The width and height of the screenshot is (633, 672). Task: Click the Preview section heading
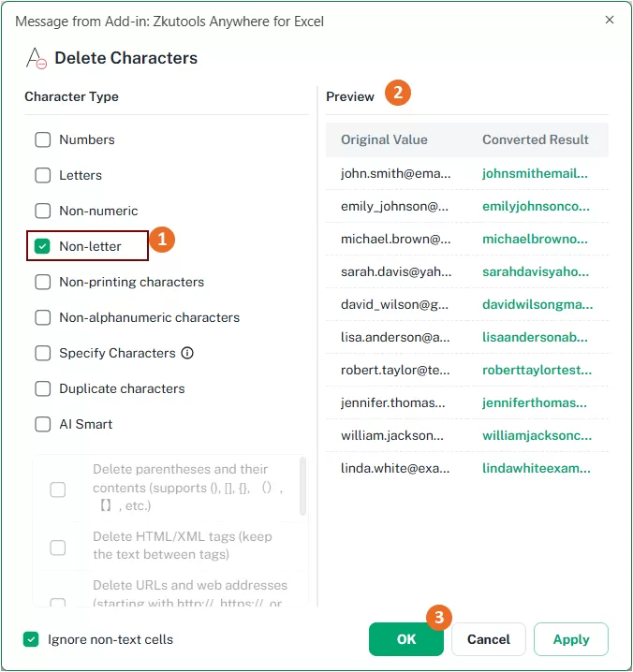[x=350, y=96]
